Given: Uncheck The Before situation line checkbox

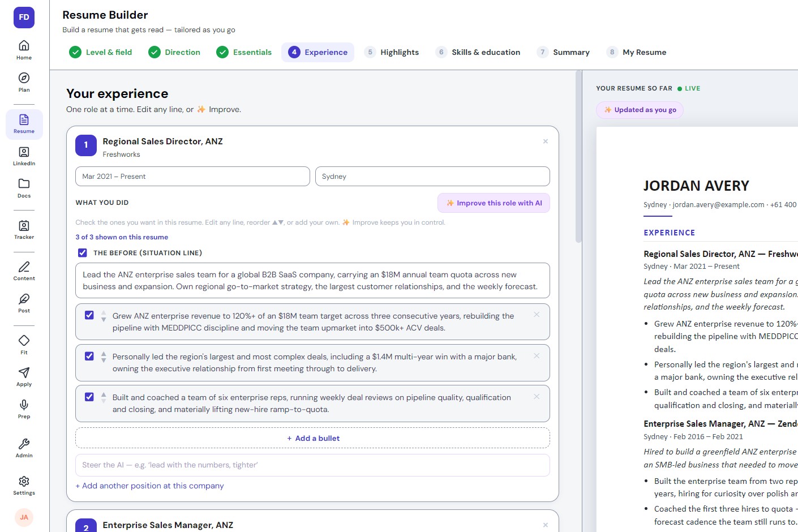Looking at the screenshot, I should pos(83,253).
